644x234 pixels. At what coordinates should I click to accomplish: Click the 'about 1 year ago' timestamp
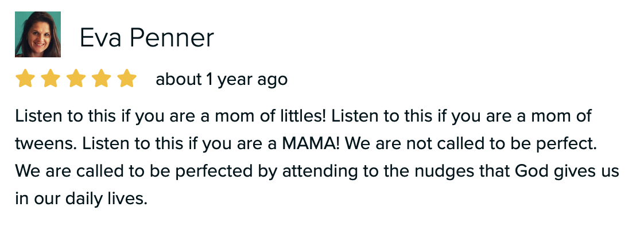click(x=222, y=80)
